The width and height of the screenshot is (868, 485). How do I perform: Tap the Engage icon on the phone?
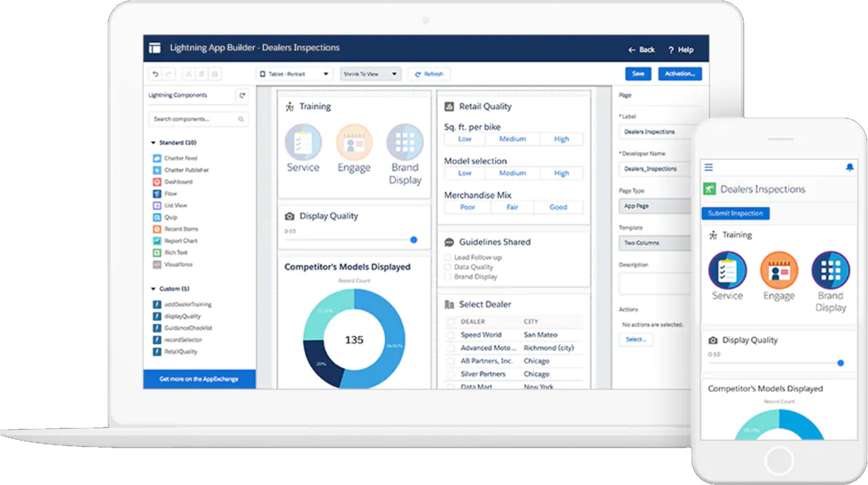pos(779,271)
